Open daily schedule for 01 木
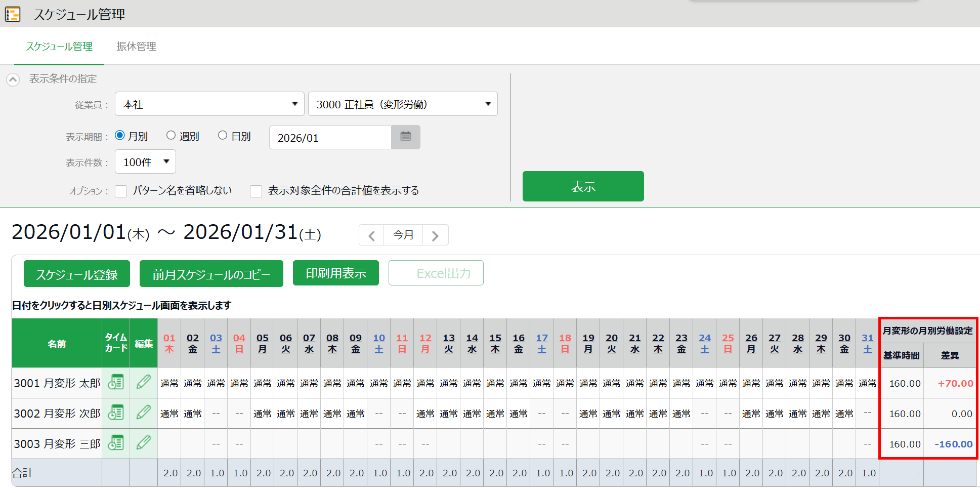Screen dimensions: 980x493 pyautogui.click(x=169, y=343)
